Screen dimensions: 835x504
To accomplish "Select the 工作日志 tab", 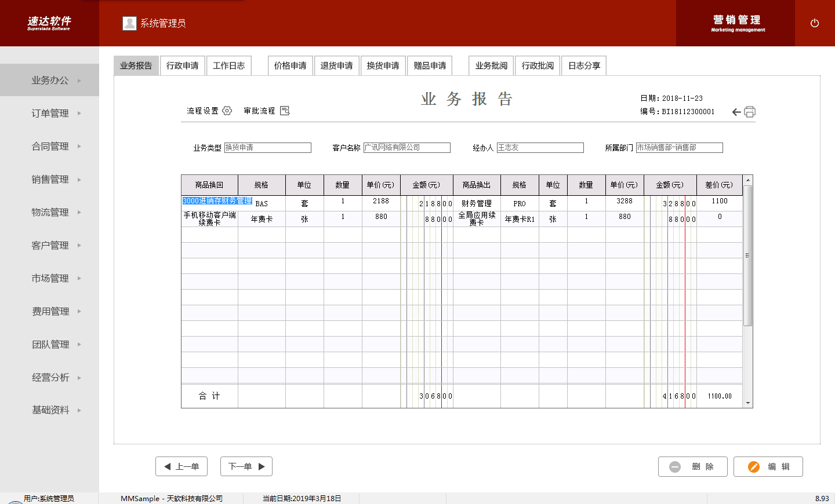I will [228, 65].
